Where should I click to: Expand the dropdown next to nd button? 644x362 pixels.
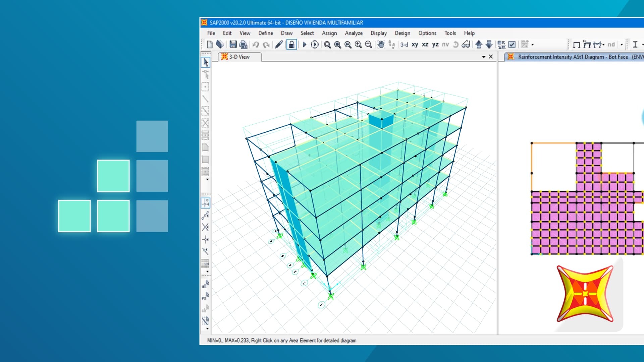[622, 44]
